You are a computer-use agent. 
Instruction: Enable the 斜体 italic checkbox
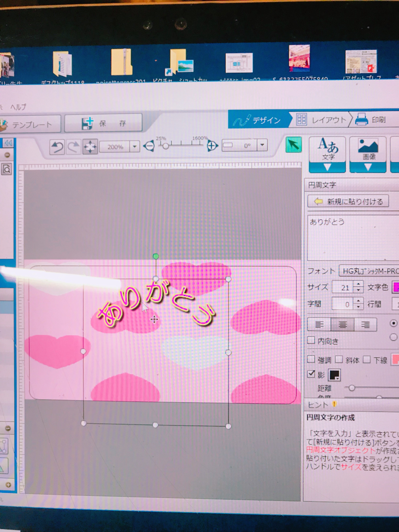[339, 359]
